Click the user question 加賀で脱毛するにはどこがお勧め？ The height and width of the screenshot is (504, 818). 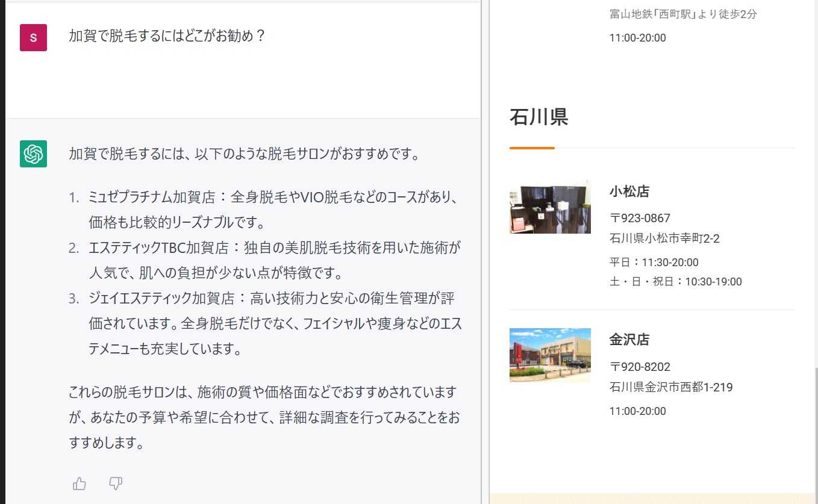[167, 36]
